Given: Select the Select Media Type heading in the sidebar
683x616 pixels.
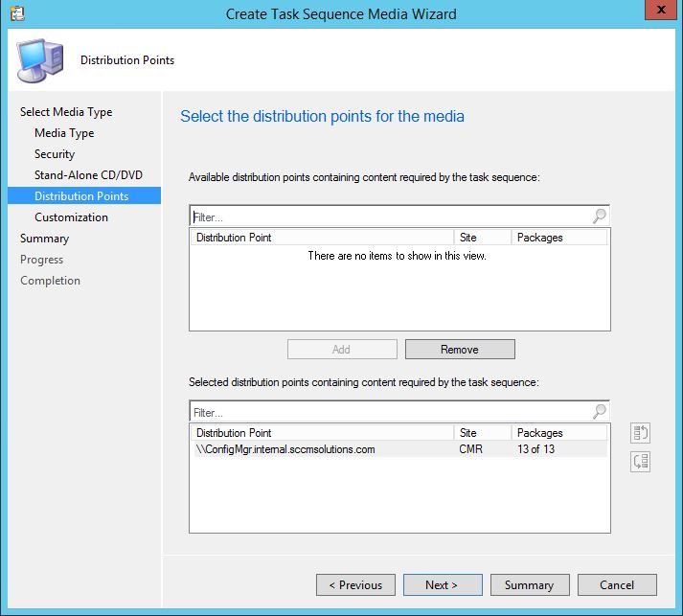Looking at the screenshot, I should pyautogui.click(x=66, y=112).
